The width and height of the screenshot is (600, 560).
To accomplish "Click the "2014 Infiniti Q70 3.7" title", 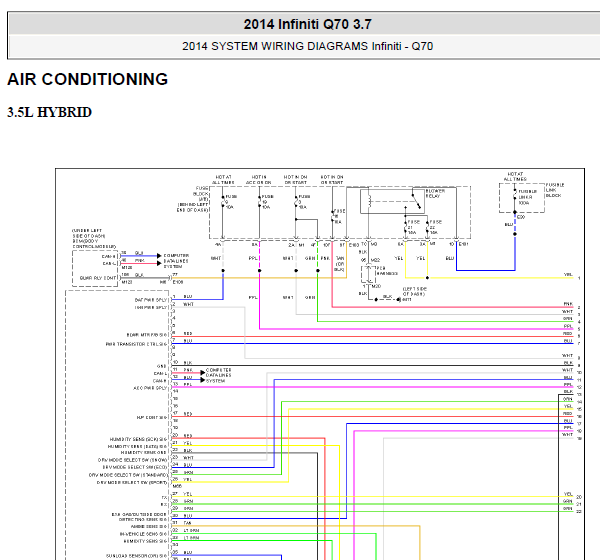I will (x=307, y=24).
